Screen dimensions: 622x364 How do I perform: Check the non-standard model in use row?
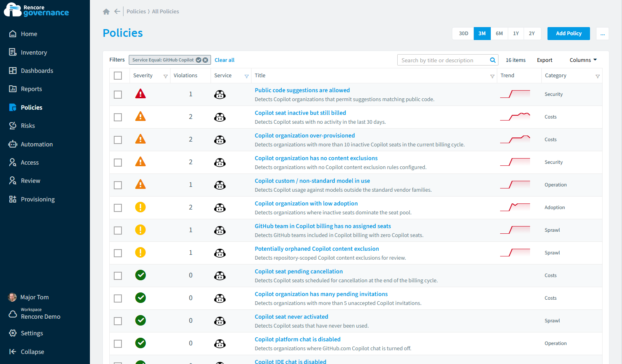click(x=118, y=185)
